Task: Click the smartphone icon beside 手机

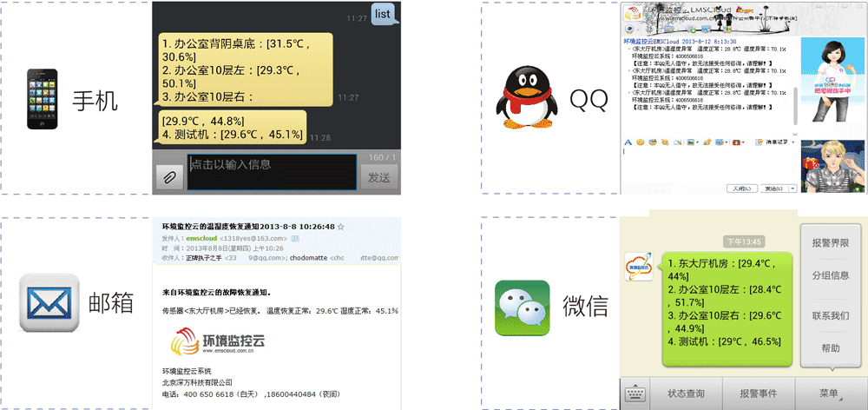Action: tap(43, 99)
